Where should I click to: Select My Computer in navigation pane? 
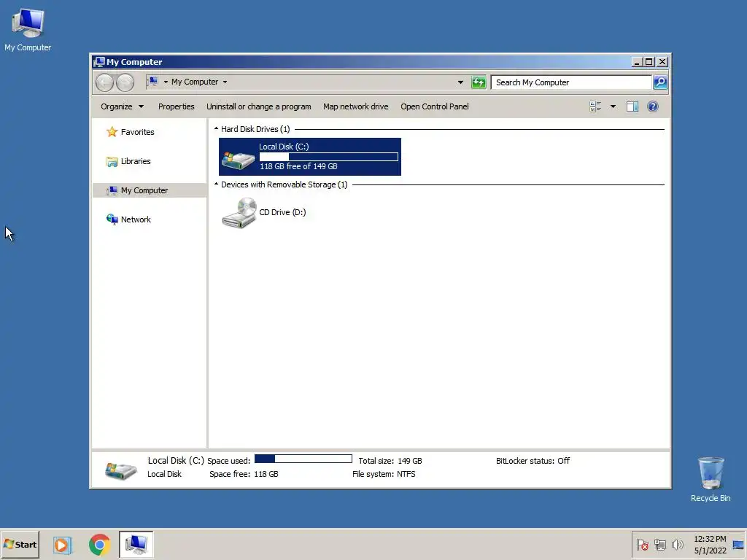coord(150,190)
